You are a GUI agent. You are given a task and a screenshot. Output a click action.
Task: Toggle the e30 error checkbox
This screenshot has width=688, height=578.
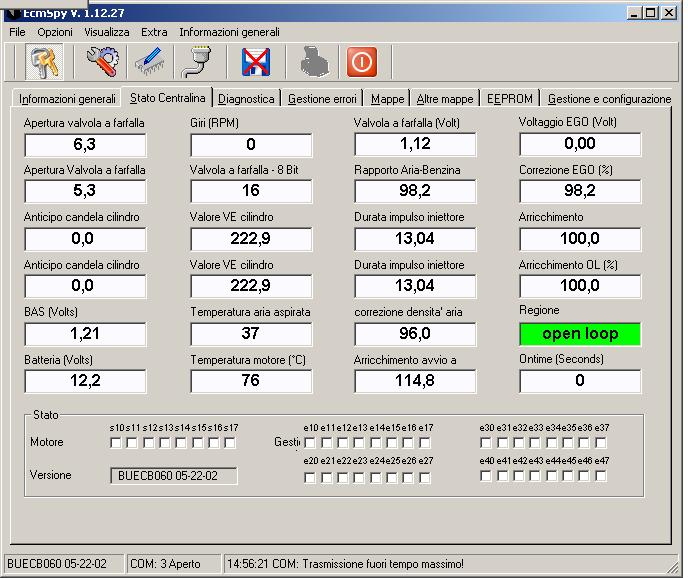(x=486, y=443)
